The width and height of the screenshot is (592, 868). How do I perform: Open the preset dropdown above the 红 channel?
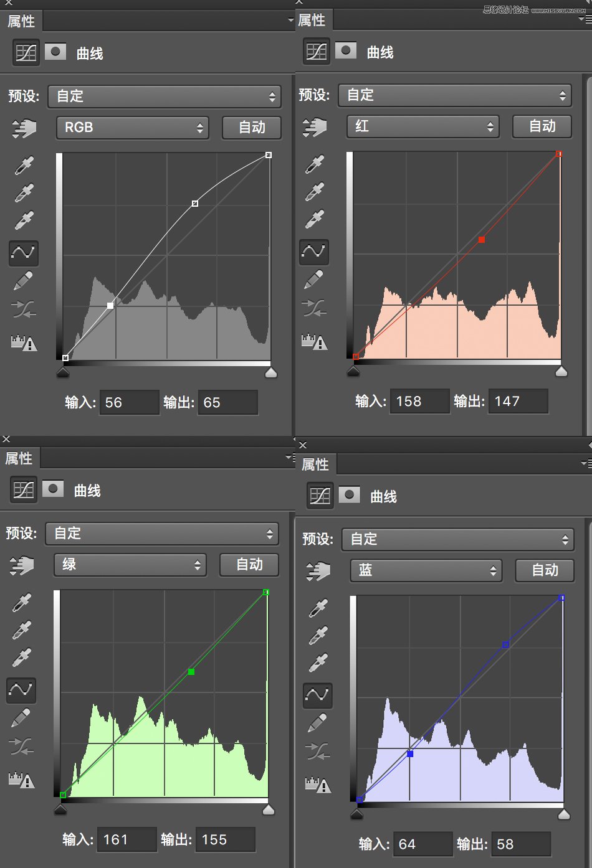tap(456, 95)
